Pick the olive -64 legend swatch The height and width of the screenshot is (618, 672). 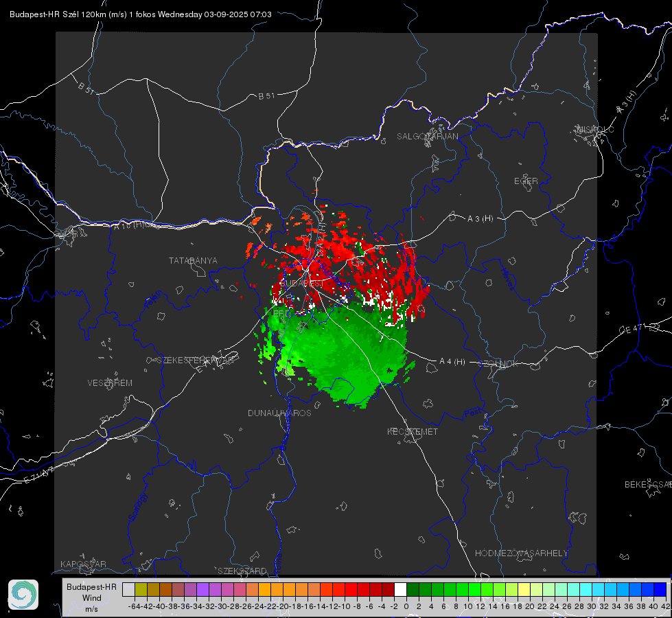pyautogui.click(x=141, y=589)
